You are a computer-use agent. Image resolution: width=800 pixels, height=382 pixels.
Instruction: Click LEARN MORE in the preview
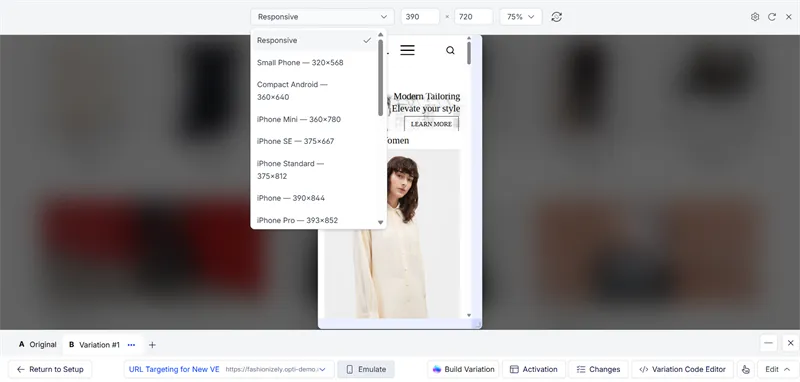431,124
